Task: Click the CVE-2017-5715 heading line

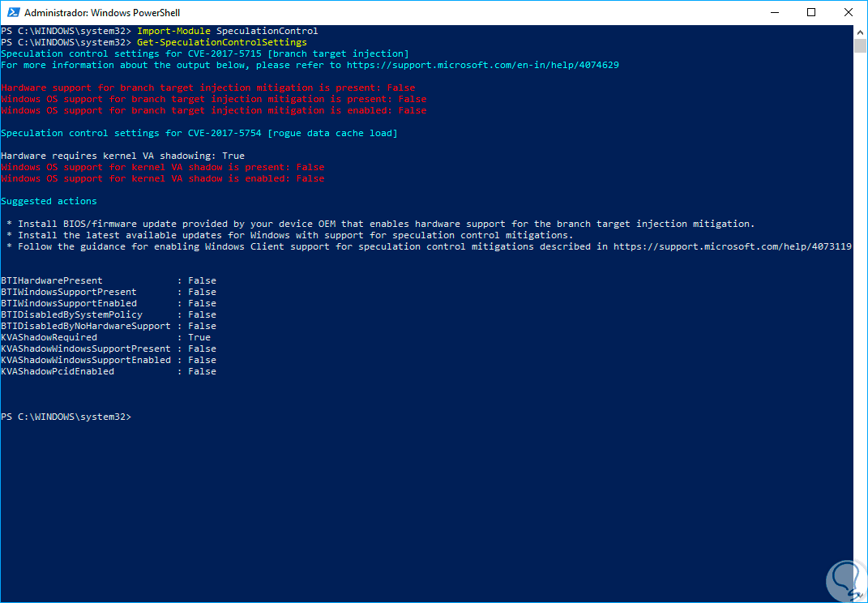Action: point(205,53)
